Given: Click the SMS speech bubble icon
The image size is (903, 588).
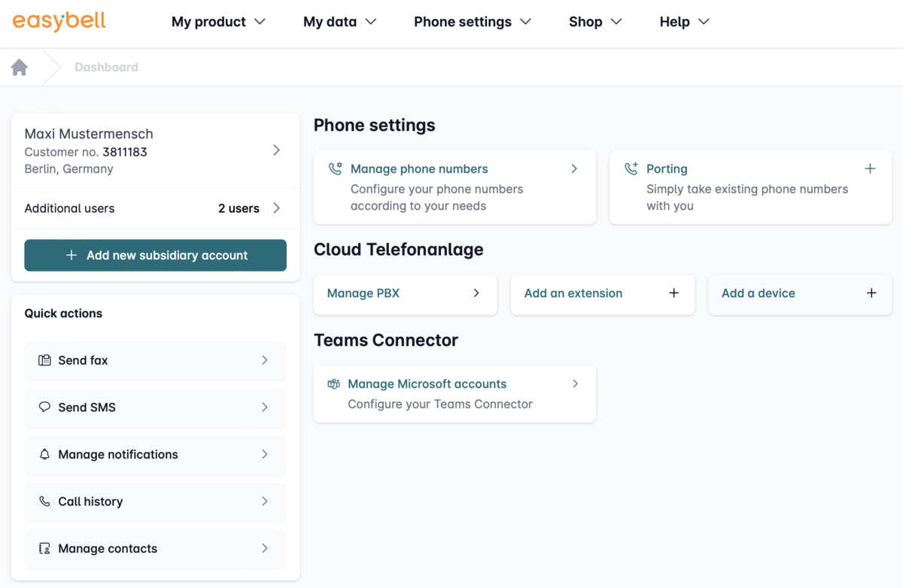Looking at the screenshot, I should (x=44, y=407).
